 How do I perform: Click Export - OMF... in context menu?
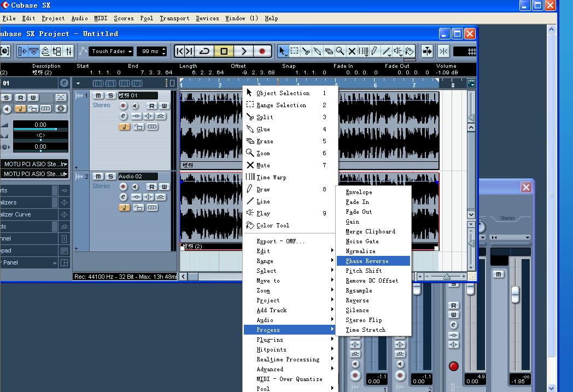[290, 241]
